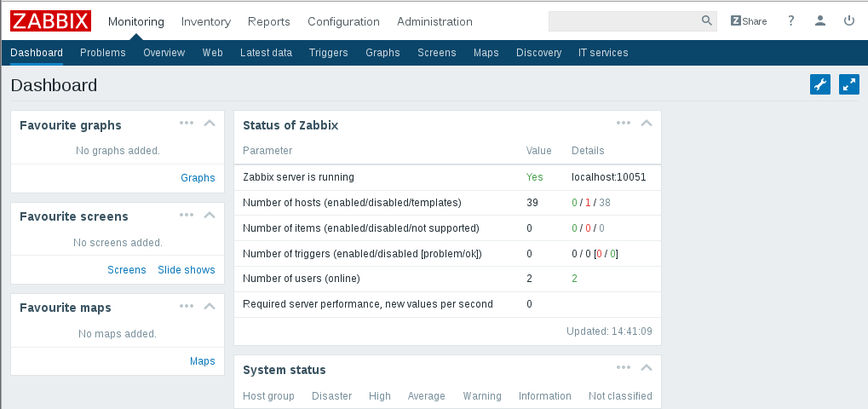Click the hosts value '39'
Image resolution: width=868 pixels, height=409 pixels.
[532, 203]
